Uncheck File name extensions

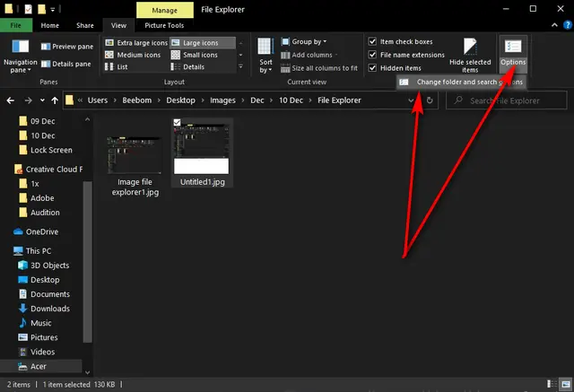(x=372, y=55)
